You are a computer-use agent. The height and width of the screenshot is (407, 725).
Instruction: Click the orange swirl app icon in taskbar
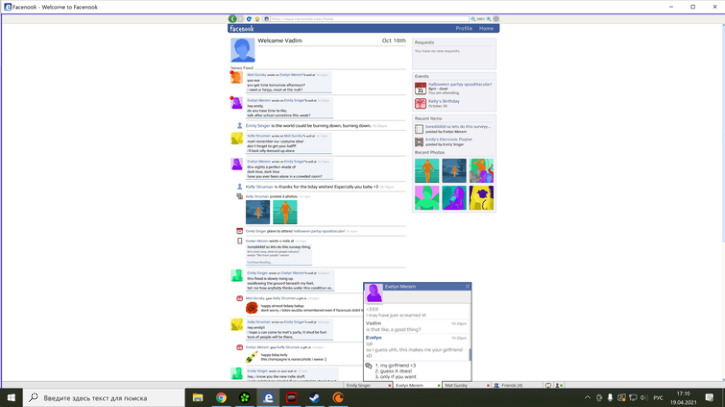point(338,398)
